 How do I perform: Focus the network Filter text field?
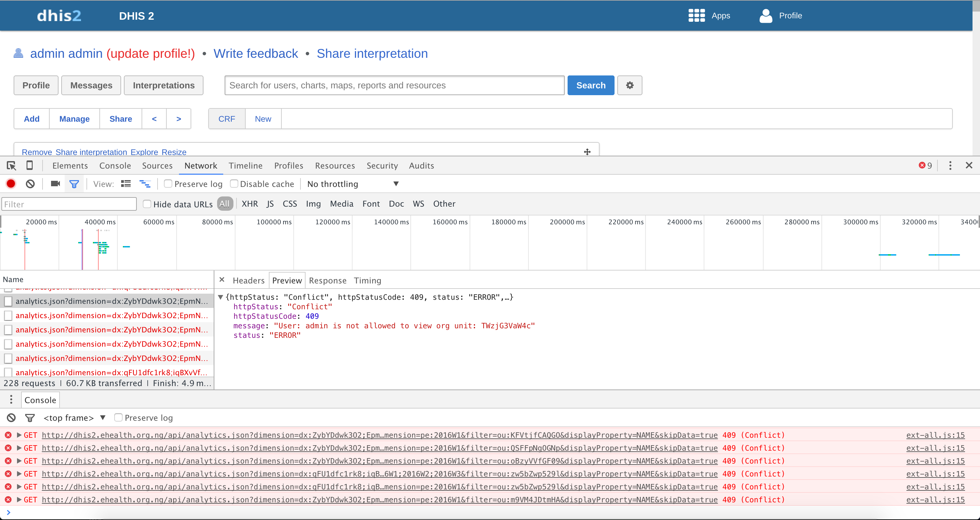pyautogui.click(x=69, y=204)
